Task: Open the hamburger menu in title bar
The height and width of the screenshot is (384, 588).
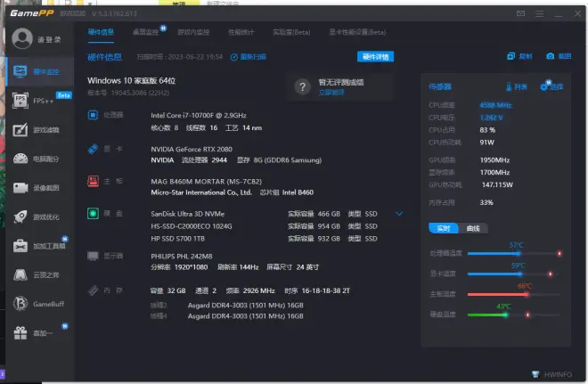Action: [540, 13]
